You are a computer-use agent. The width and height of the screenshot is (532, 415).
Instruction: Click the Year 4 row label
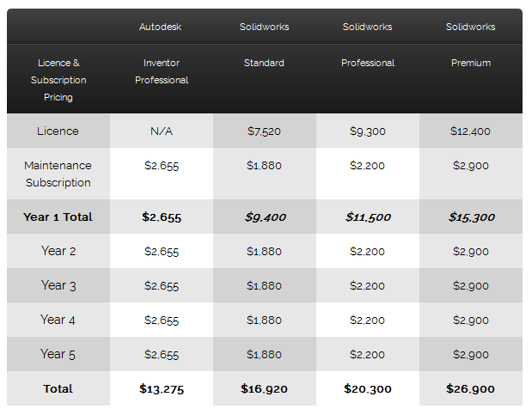(58, 320)
